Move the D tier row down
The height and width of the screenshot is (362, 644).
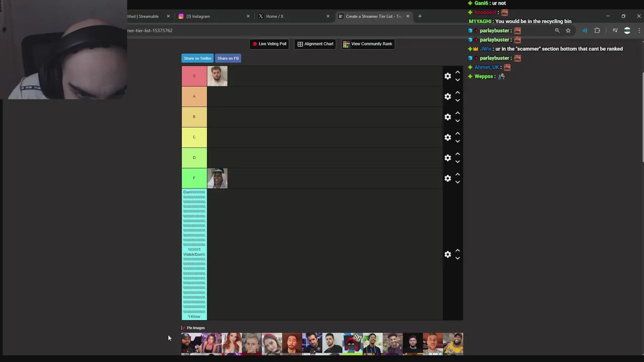(x=457, y=161)
